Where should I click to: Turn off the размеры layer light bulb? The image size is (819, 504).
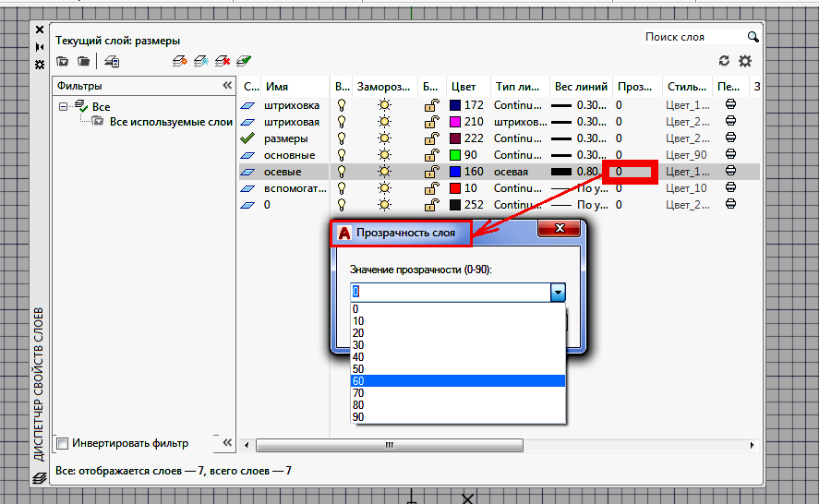pyautogui.click(x=342, y=138)
